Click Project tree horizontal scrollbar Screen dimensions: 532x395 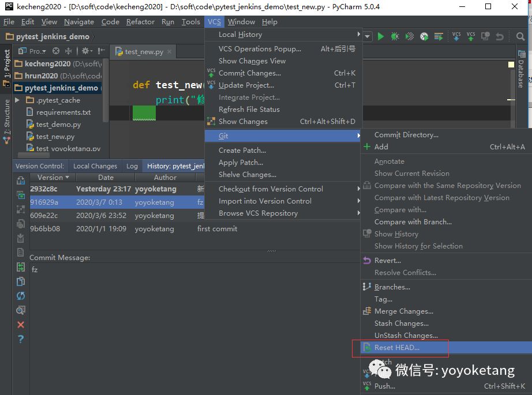pyautogui.click(x=33, y=155)
